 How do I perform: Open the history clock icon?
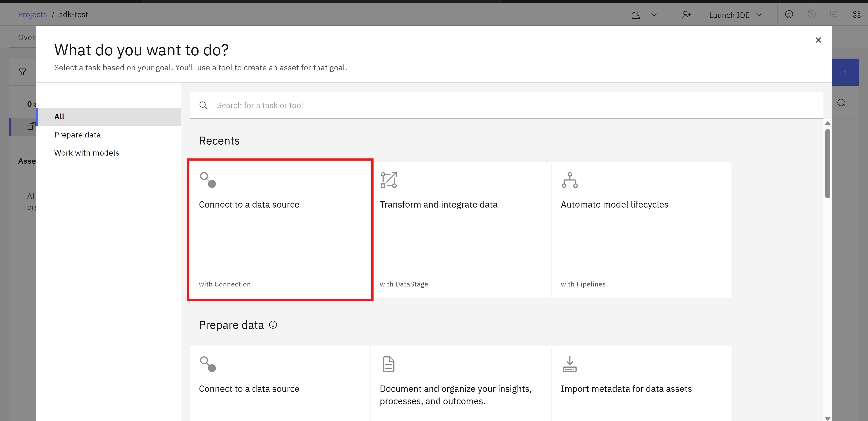[x=812, y=14]
